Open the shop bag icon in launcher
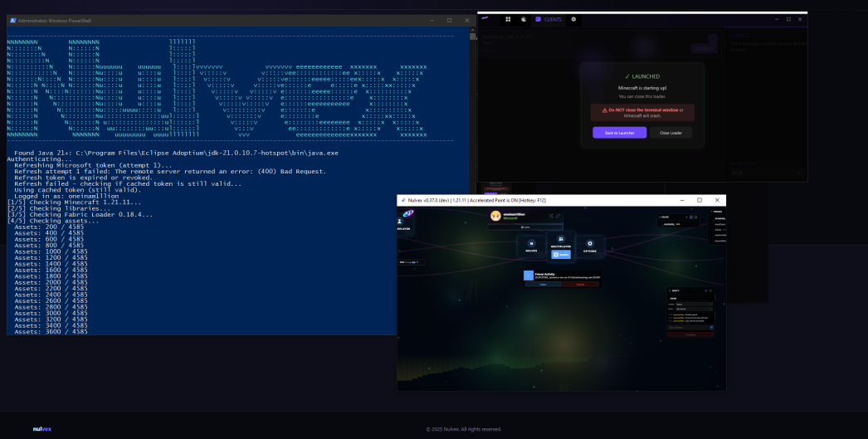This screenshot has height=439, width=868. tap(523, 19)
